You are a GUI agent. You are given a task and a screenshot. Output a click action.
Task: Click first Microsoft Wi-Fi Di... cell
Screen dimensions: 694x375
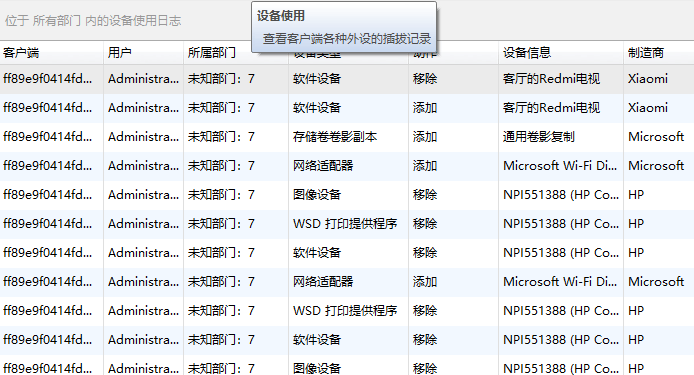pos(560,166)
